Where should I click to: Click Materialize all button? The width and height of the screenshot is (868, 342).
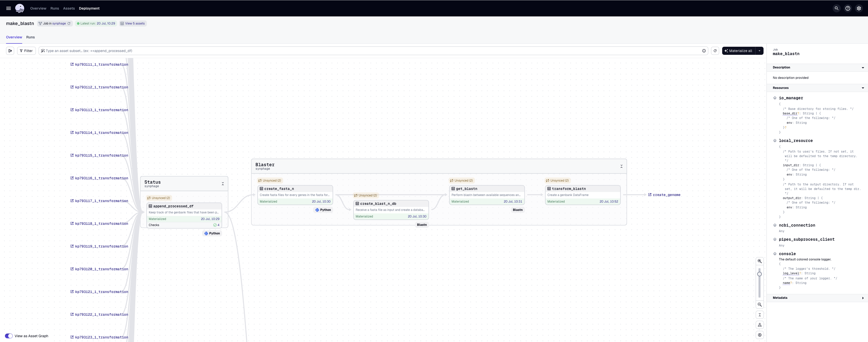pyautogui.click(x=738, y=51)
